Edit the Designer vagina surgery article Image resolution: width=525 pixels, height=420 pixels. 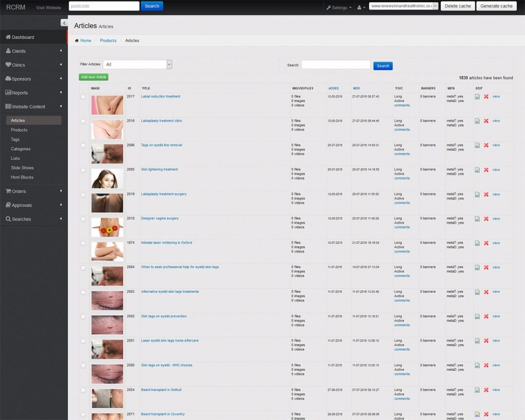[477, 218]
